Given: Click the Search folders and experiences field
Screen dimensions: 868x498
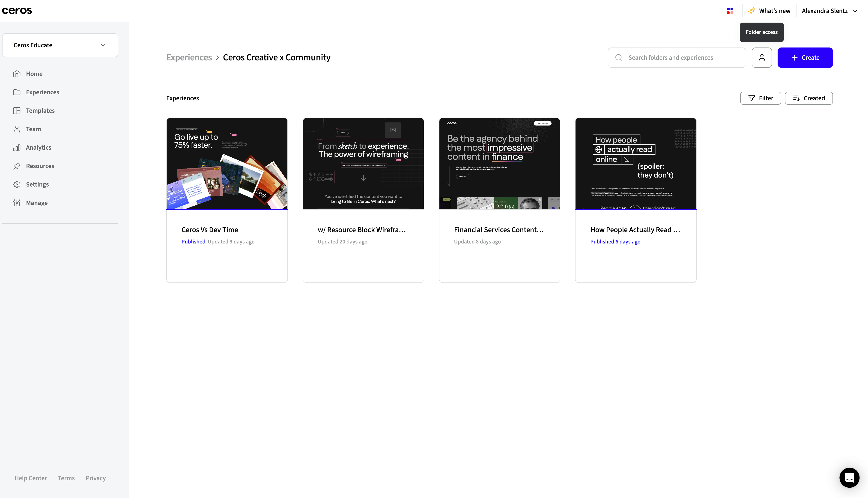Looking at the screenshot, I should point(676,57).
